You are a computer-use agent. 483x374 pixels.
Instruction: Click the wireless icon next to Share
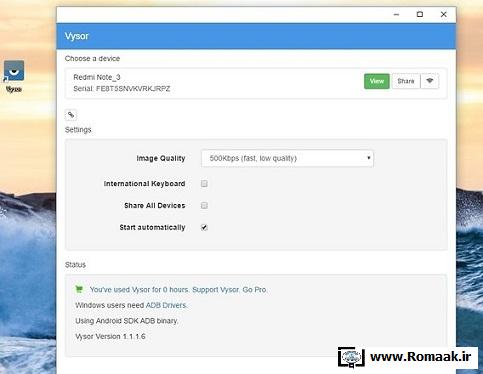(430, 81)
